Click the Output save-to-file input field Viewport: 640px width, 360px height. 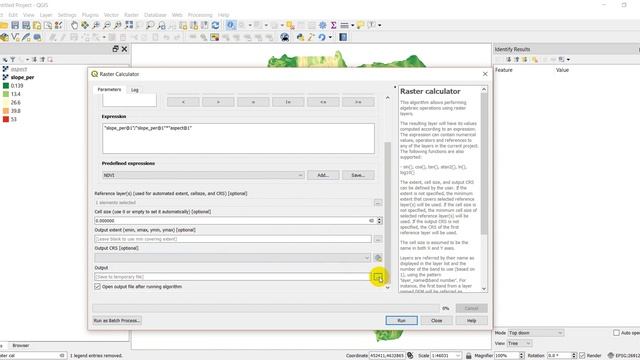[233, 277]
